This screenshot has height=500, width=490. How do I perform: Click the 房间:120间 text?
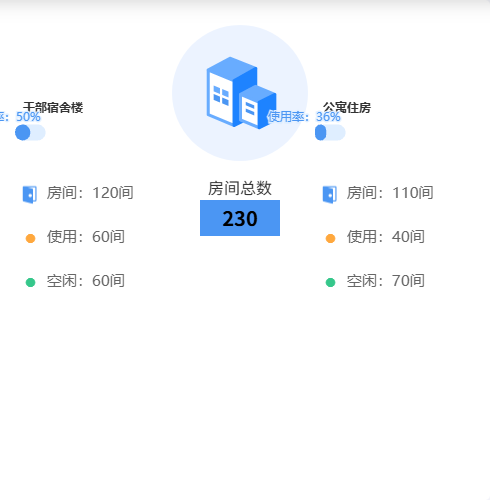click(x=90, y=193)
